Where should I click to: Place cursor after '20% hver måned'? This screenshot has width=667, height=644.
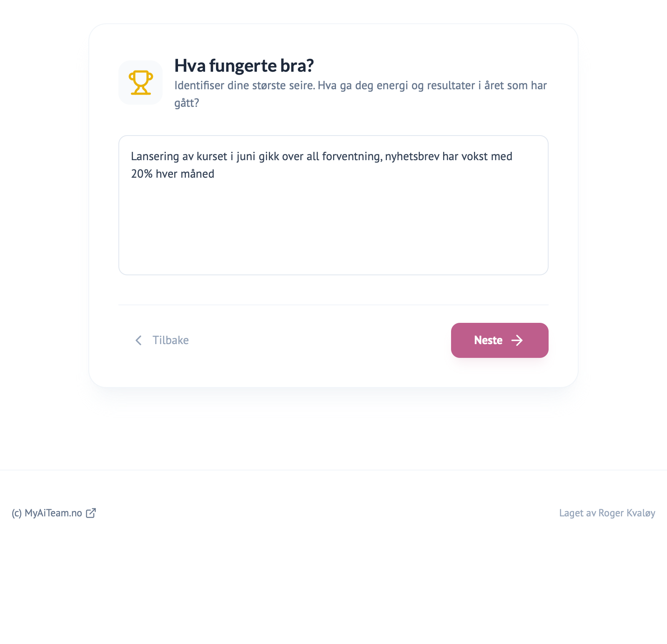click(x=215, y=174)
